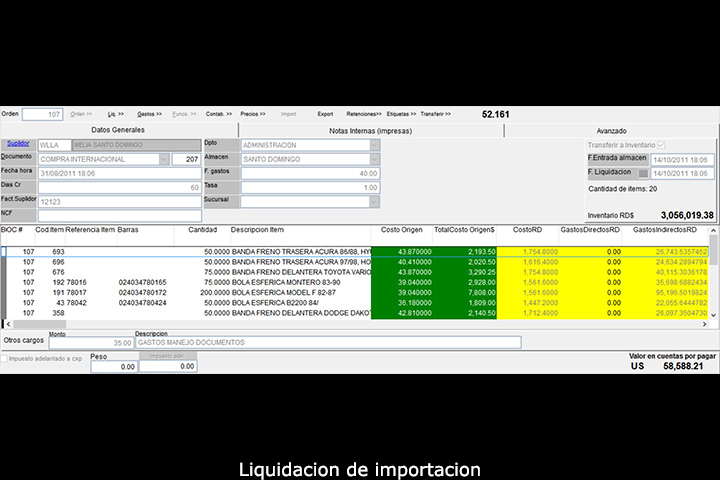The width and height of the screenshot is (720, 480).
Task: Click the grid's horizontal scrollbar right arrow
Action: [x=713, y=324]
